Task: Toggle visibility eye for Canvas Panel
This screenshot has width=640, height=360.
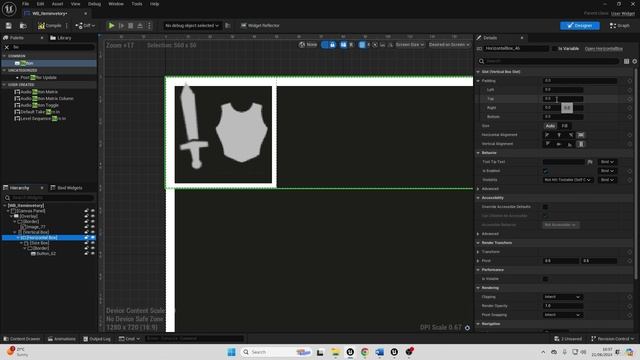Action: point(93,211)
